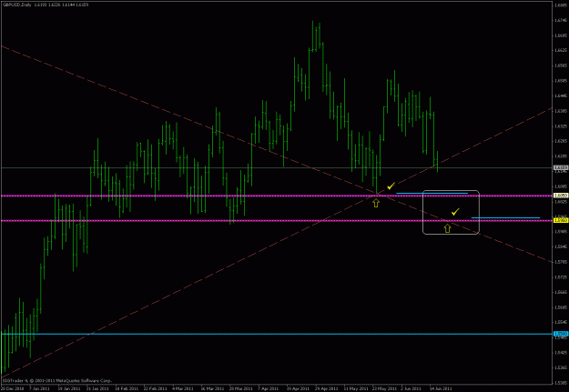Image resolution: width=569 pixels, height=392 pixels.
Task: Select the short cyan segment inside the white box
Action: coord(432,194)
